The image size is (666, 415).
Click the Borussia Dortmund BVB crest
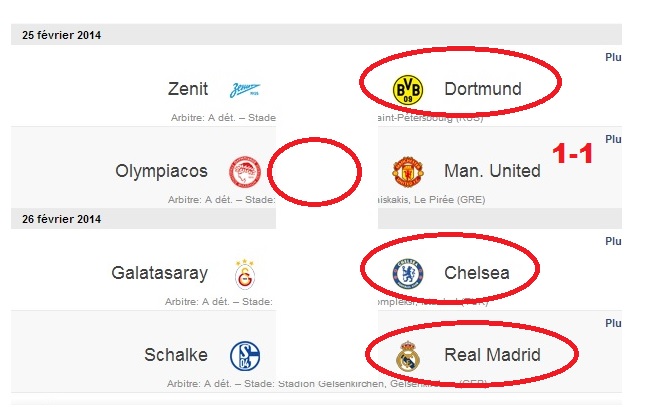click(408, 90)
